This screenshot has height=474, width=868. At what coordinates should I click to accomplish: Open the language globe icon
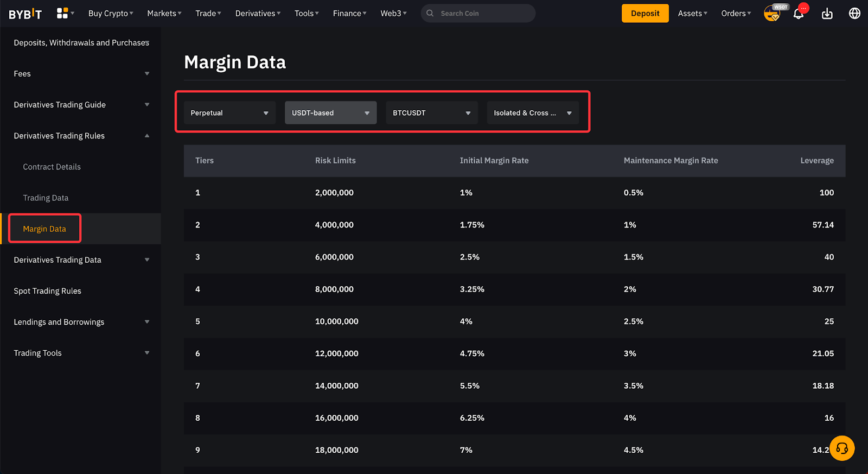(x=854, y=14)
